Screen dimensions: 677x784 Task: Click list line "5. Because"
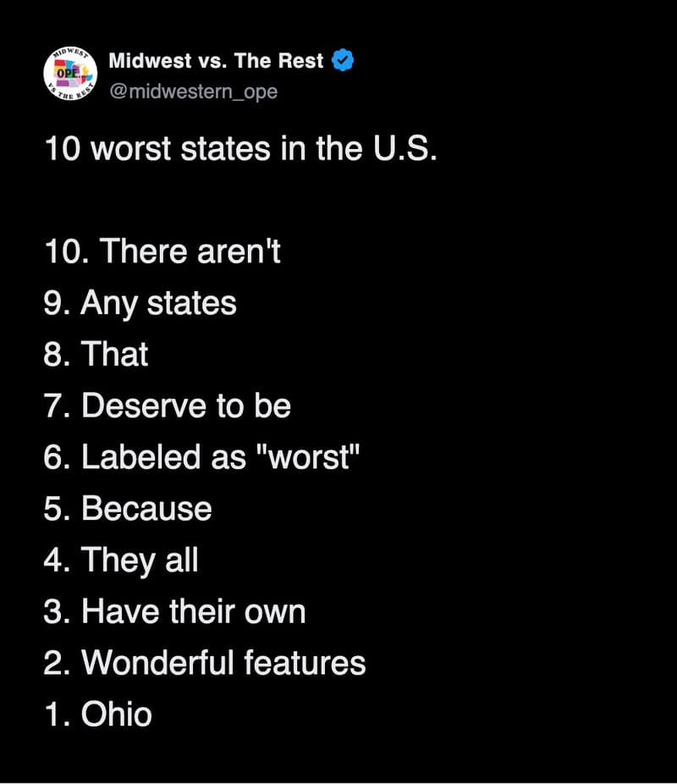128,509
